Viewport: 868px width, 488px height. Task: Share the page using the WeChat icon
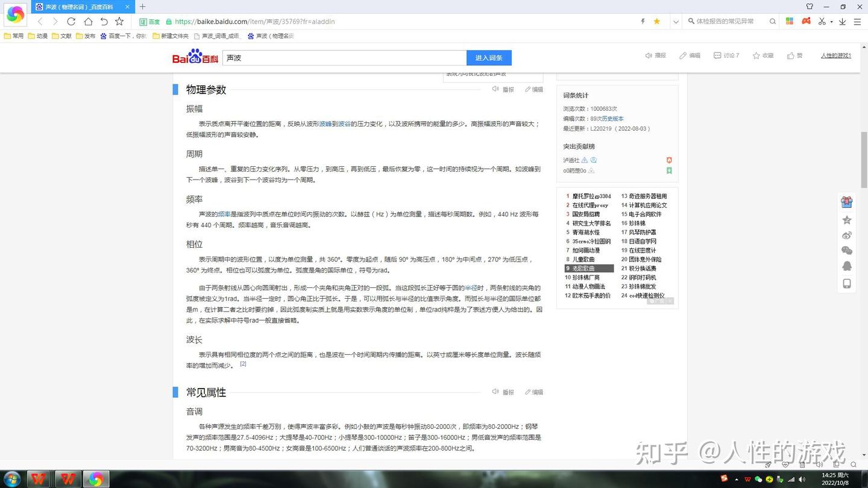pyautogui.click(x=847, y=251)
